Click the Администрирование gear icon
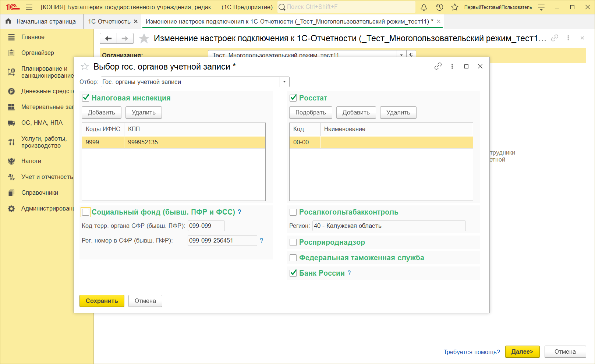The height and width of the screenshot is (364, 595). click(x=11, y=209)
